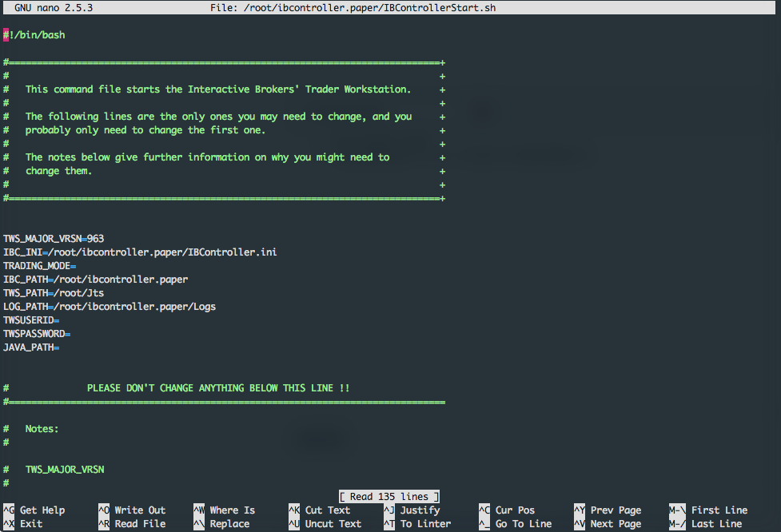Click the First Line shortcut label

[x=719, y=510]
